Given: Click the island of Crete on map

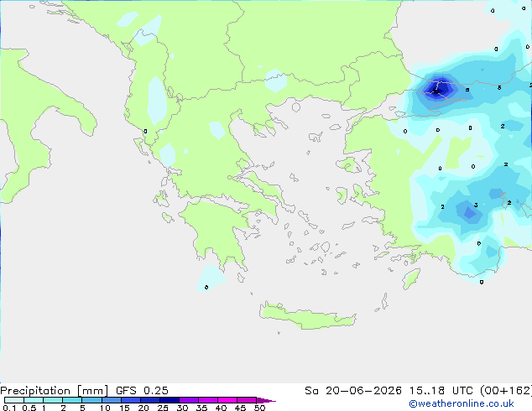Looking at the screenshot, I should [307, 316].
